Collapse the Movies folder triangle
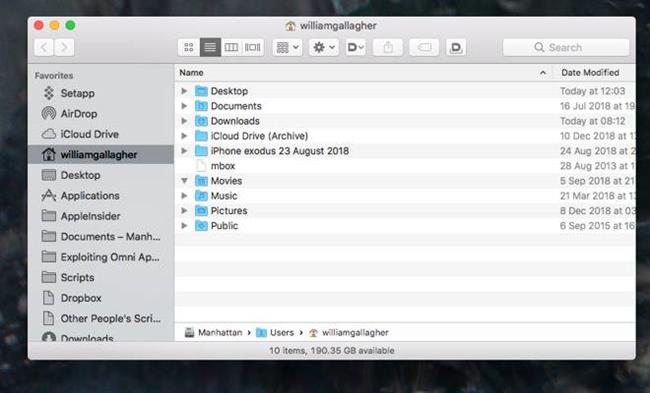650x393 pixels. click(184, 181)
